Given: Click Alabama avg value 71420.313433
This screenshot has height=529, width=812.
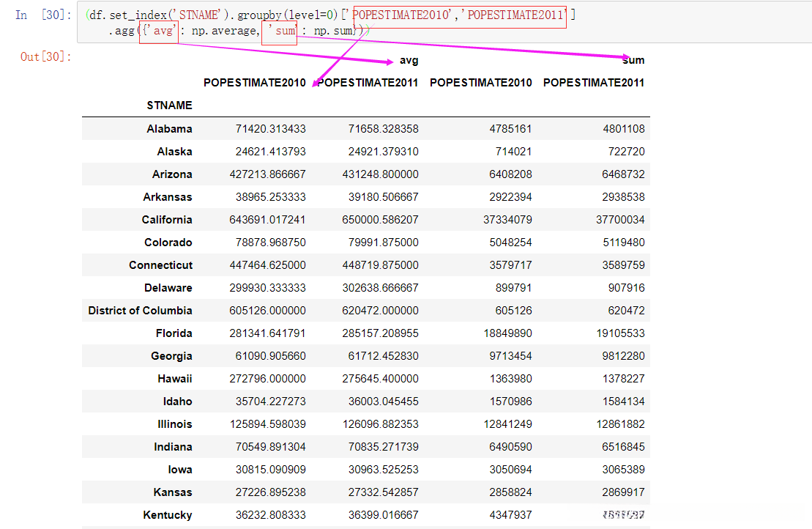Looking at the screenshot, I should coord(270,128).
